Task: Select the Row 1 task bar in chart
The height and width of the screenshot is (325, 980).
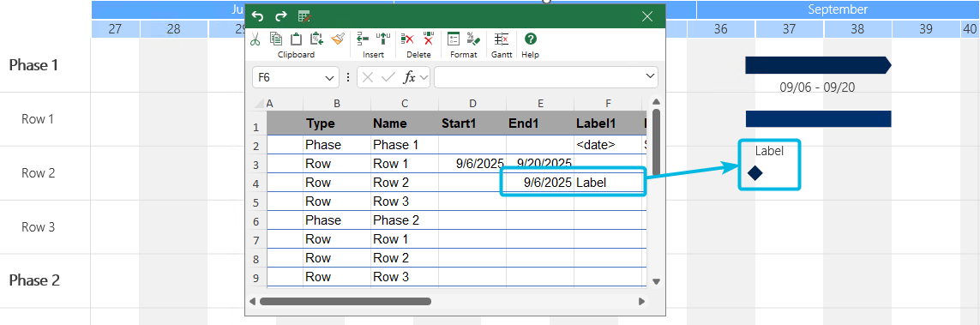Action: coord(818,118)
